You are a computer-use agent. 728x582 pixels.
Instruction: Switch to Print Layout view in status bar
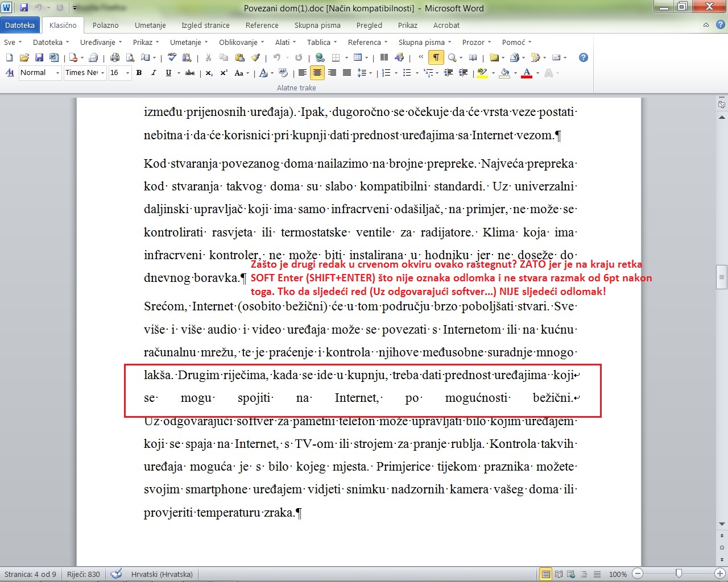[x=546, y=574]
